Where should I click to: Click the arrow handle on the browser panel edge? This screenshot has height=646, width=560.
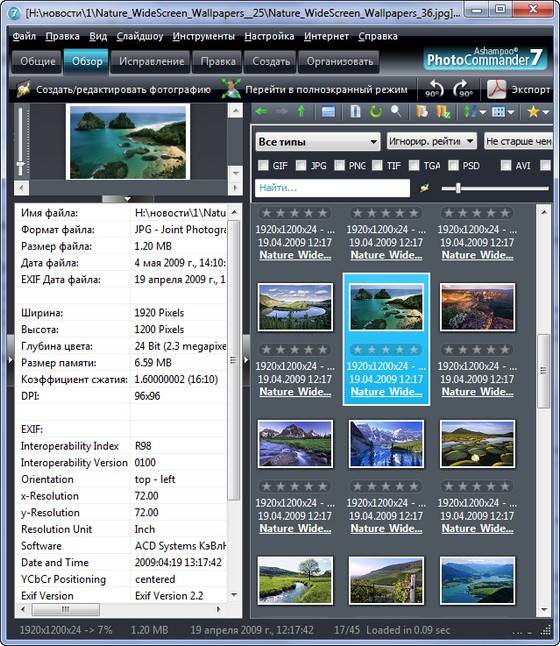pyautogui.click(x=246, y=360)
